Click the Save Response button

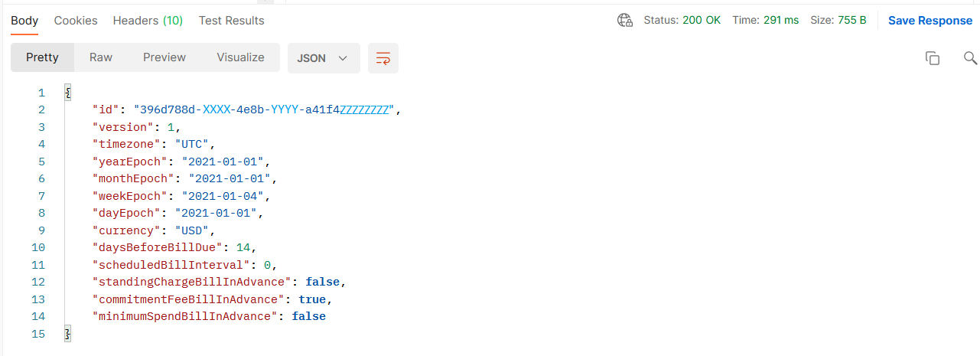coord(930,21)
